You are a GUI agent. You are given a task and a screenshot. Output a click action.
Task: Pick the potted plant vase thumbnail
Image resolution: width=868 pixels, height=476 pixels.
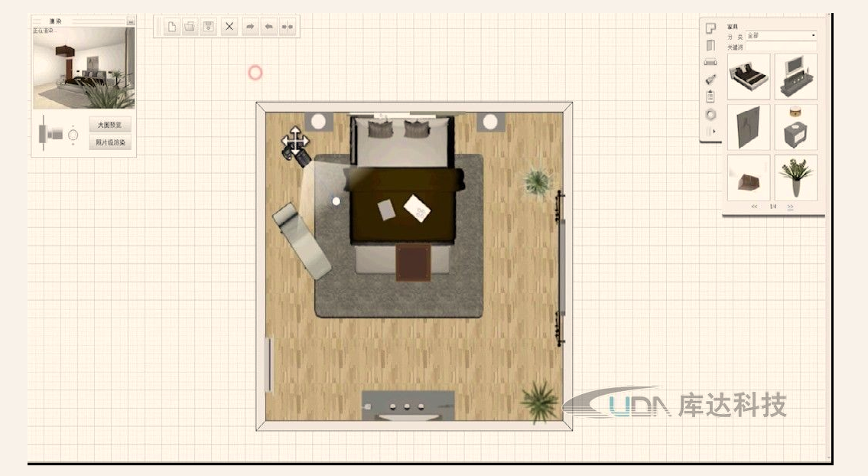click(796, 178)
